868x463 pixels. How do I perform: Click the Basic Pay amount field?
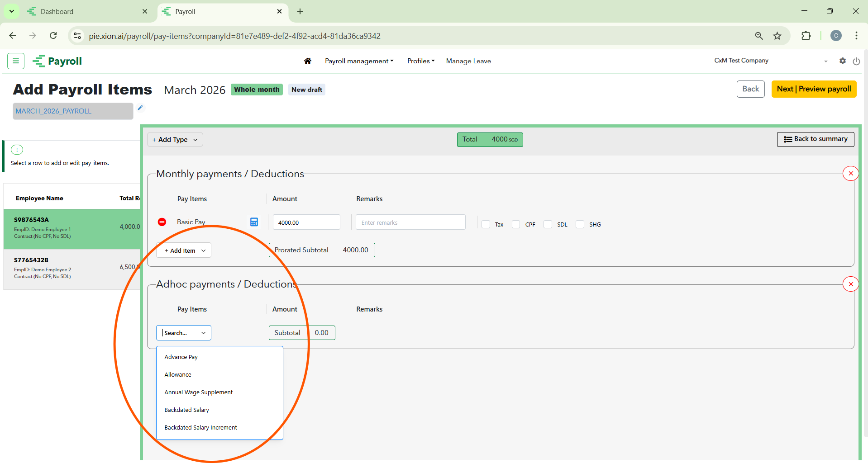306,222
